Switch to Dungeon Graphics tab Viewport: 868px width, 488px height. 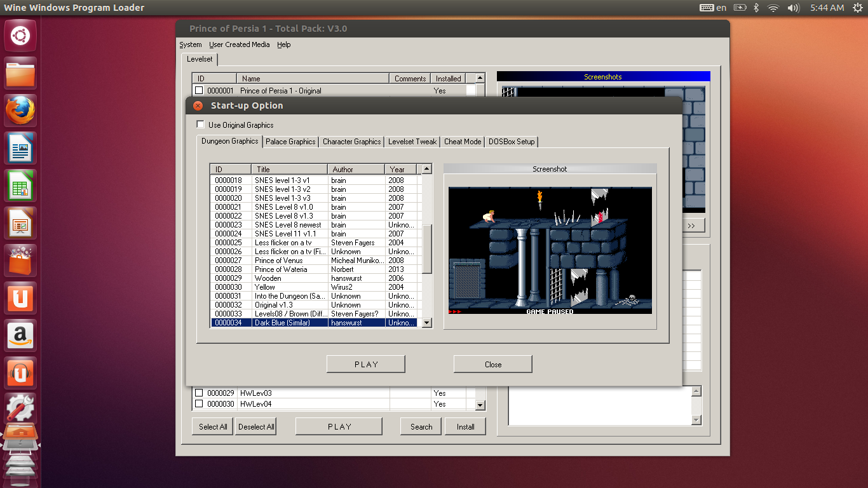(x=229, y=141)
